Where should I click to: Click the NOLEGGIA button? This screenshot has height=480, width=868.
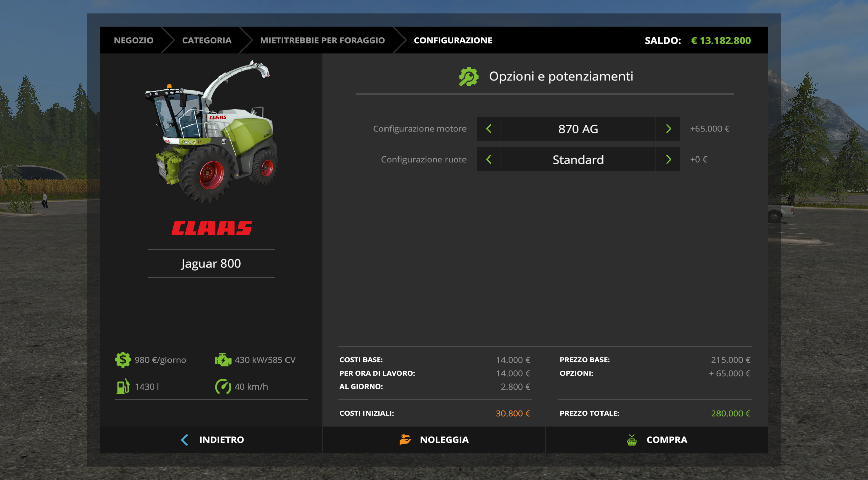coord(434,440)
